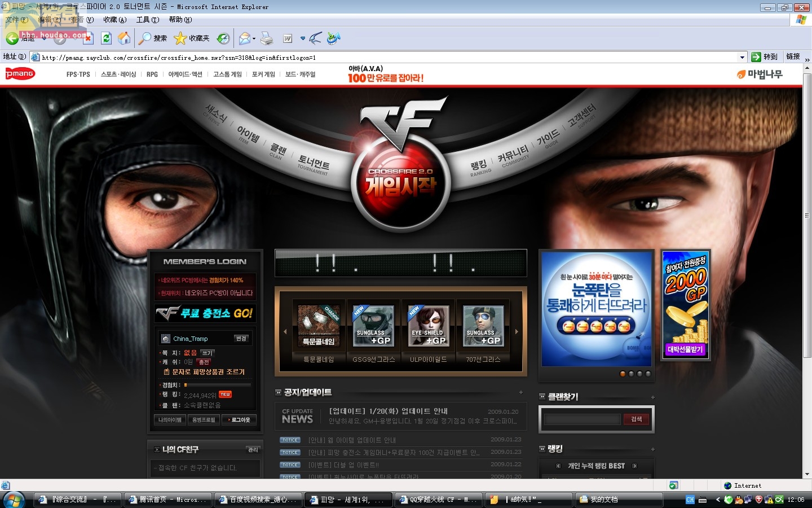The width and height of the screenshot is (812, 508).
Task: Click the IE Refresh toolbar icon
Action: (106, 38)
